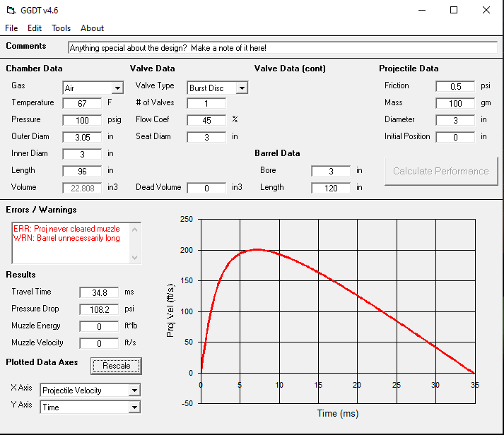This screenshot has width=504, height=435.
Task: Open the File menu
Action: (11, 28)
